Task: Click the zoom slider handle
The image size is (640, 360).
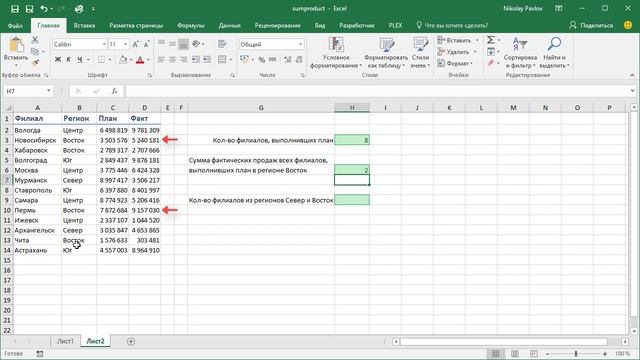Action: [x=576, y=353]
